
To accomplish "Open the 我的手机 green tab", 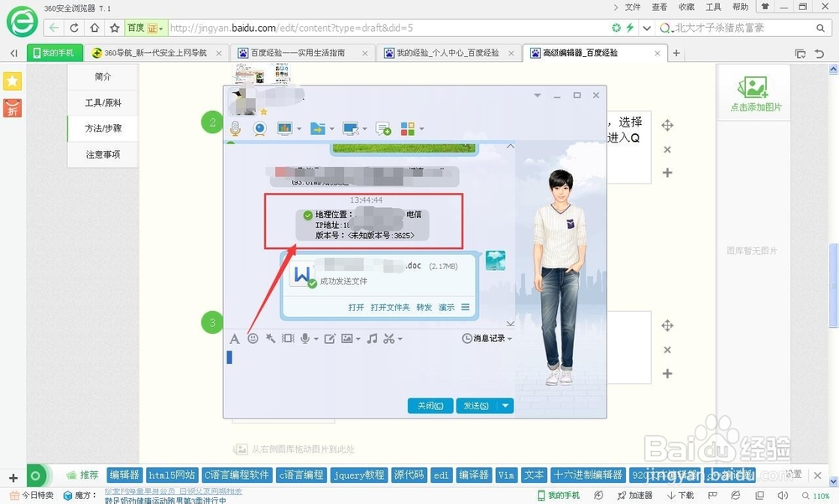I will coord(55,53).
